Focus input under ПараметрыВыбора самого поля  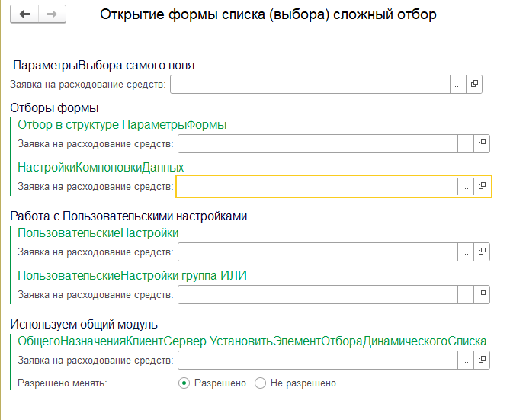(x=310, y=84)
